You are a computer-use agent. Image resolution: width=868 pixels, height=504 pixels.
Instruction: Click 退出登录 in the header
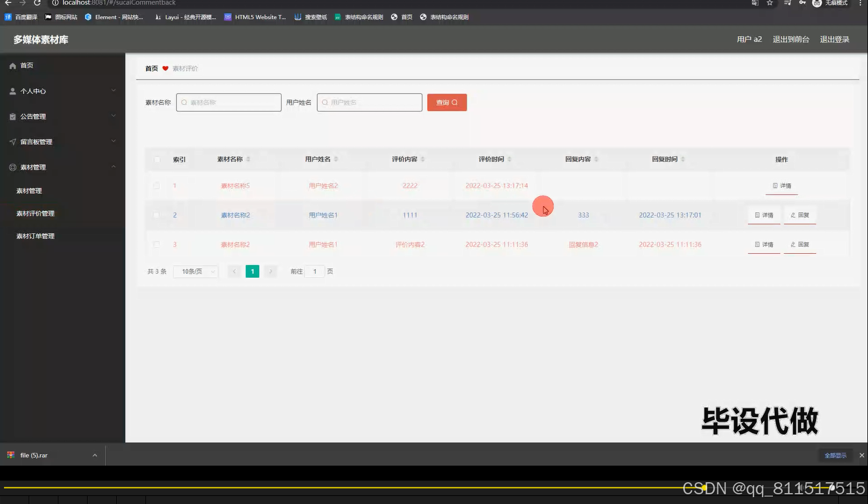(x=835, y=40)
